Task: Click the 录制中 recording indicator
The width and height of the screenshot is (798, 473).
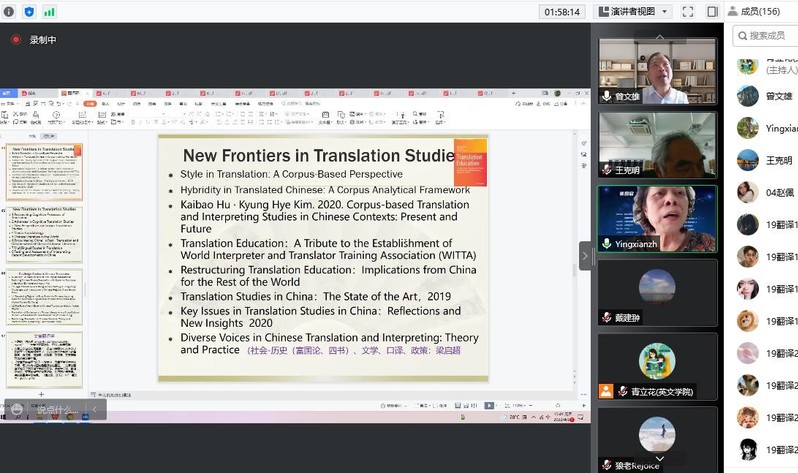Action: (x=35, y=40)
